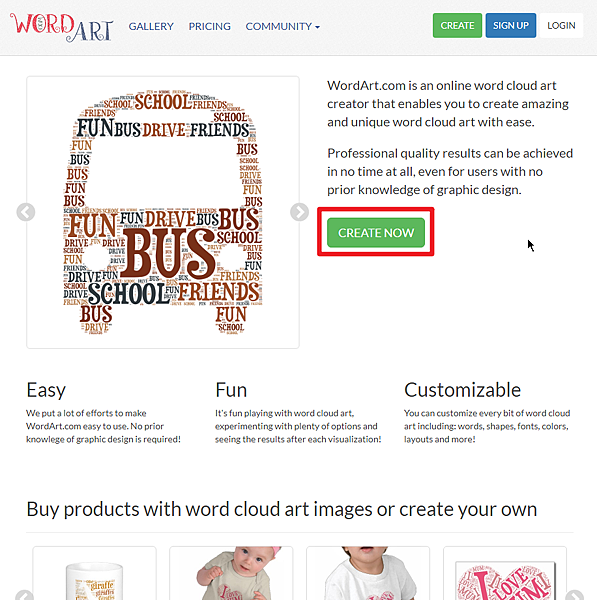The image size is (597, 600).
Task: Click the green Create button in header
Action: tap(457, 26)
